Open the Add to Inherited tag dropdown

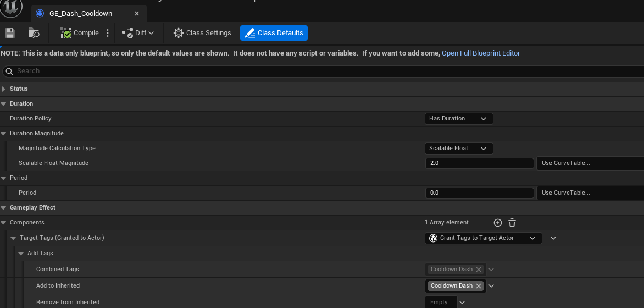491,286
